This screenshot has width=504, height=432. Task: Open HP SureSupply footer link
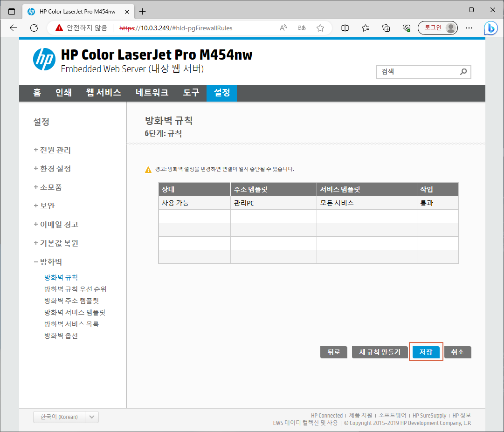[429, 415]
